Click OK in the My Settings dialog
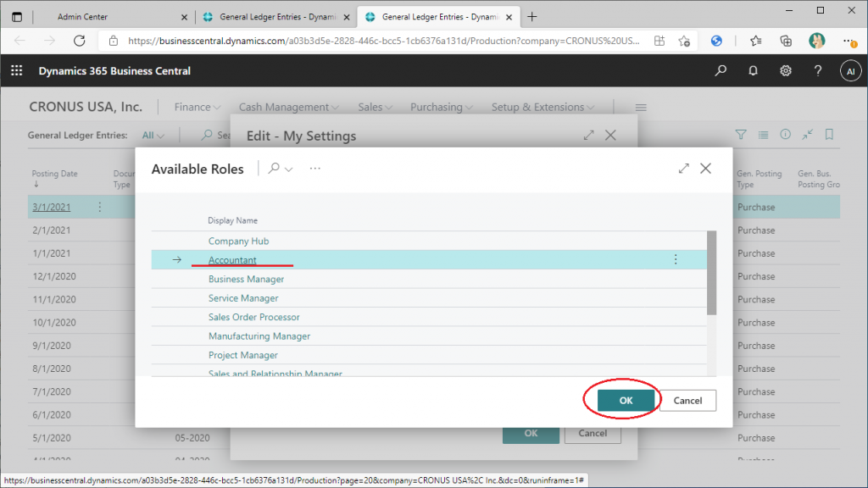This screenshot has height=488, width=868. coord(531,433)
